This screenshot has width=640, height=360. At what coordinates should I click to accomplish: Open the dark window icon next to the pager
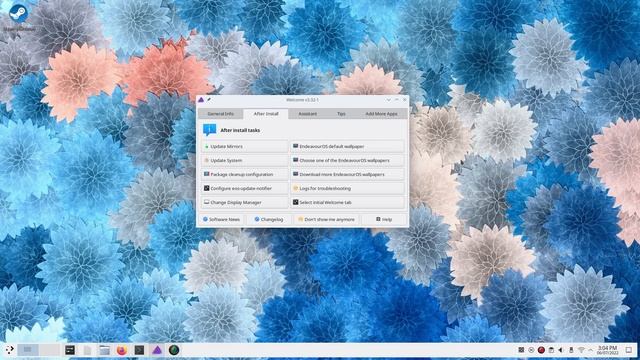pyautogui.click(x=70, y=350)
